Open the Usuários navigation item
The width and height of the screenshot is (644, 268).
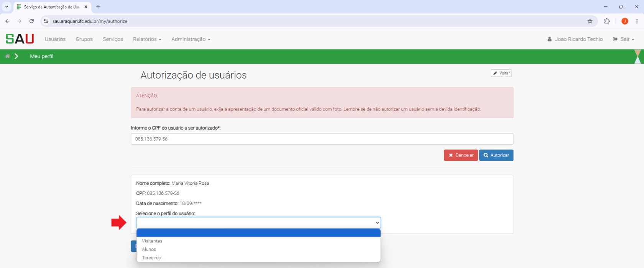[55, 39]
